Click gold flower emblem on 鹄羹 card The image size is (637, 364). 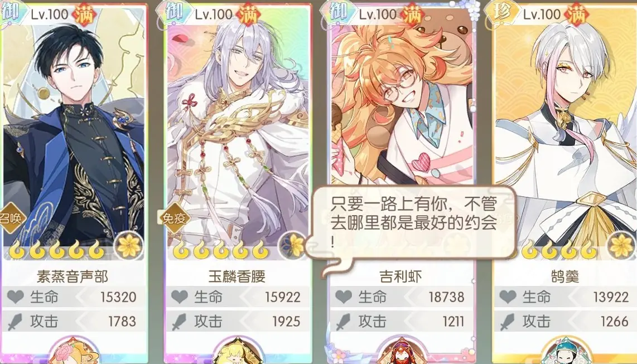point(621,245)
